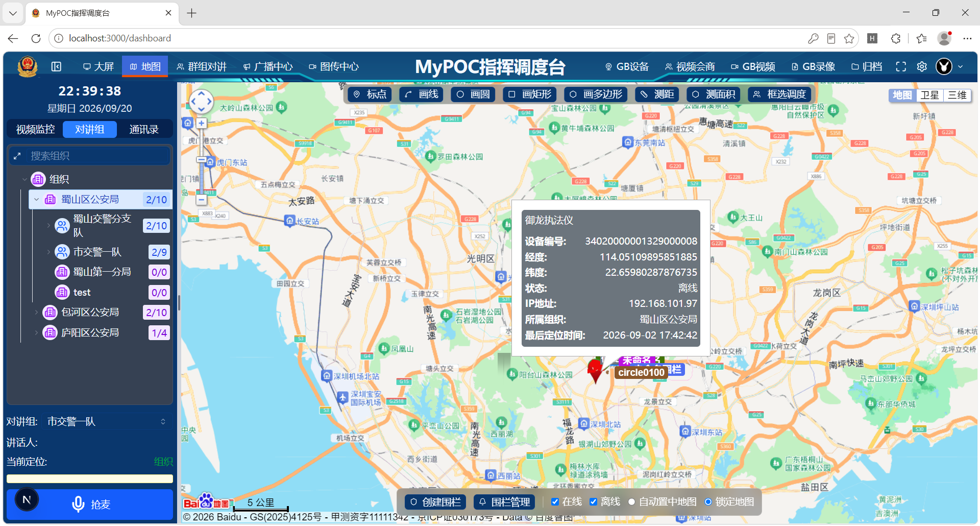Expand the organization search panel icon
The image size is (980, 526).
tap(17, 156)
